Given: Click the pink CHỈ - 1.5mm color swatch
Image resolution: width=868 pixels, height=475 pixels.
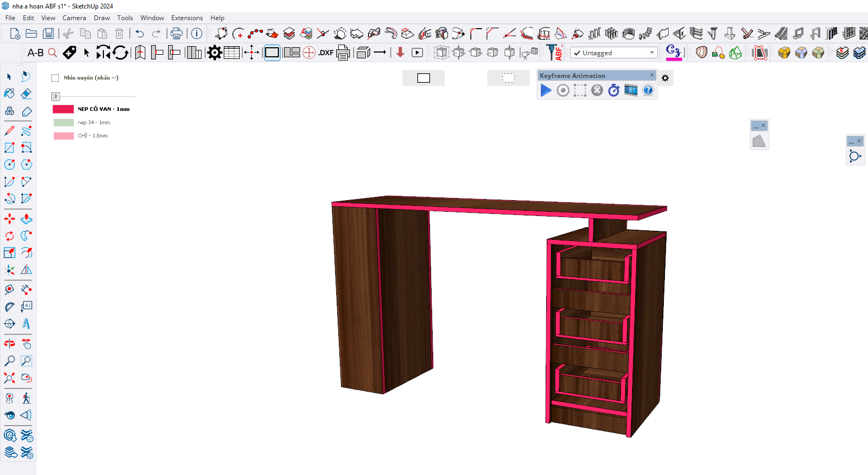Looking at the screenshot, I should [64, 136].
